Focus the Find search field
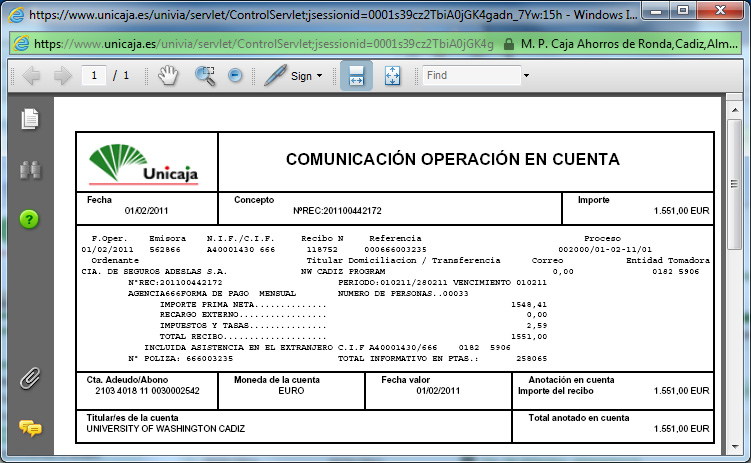 pos(471,75)
